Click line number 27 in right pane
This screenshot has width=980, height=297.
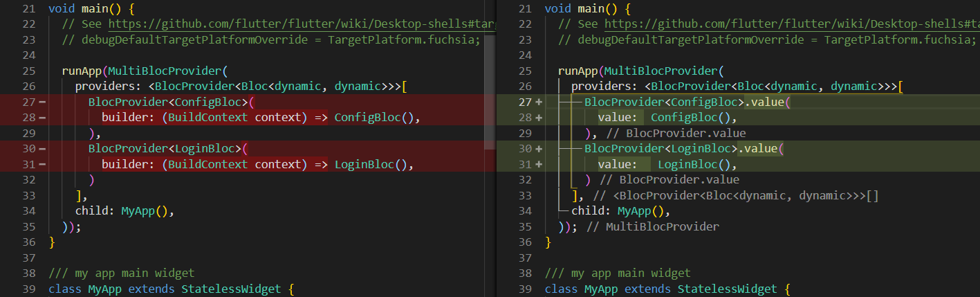point(524,102)
